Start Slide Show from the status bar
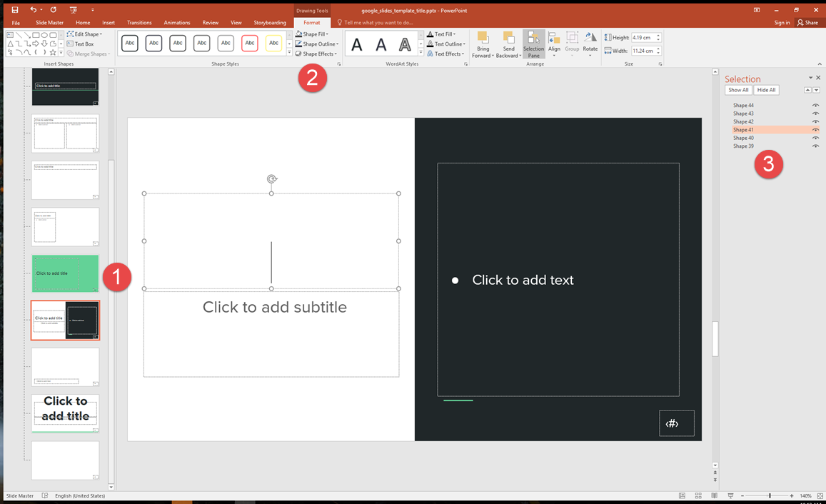826x504 pixels. pos(730,495)
